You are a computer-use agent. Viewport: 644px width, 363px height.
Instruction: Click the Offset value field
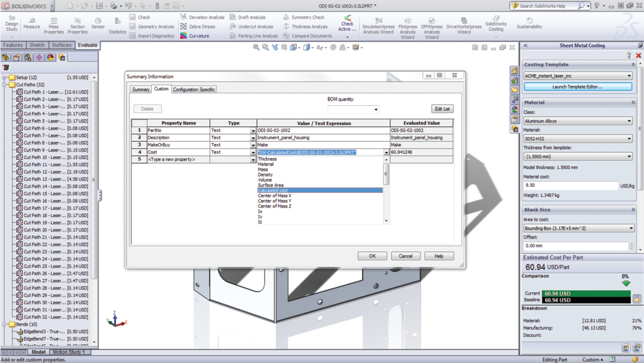point(576,246)
